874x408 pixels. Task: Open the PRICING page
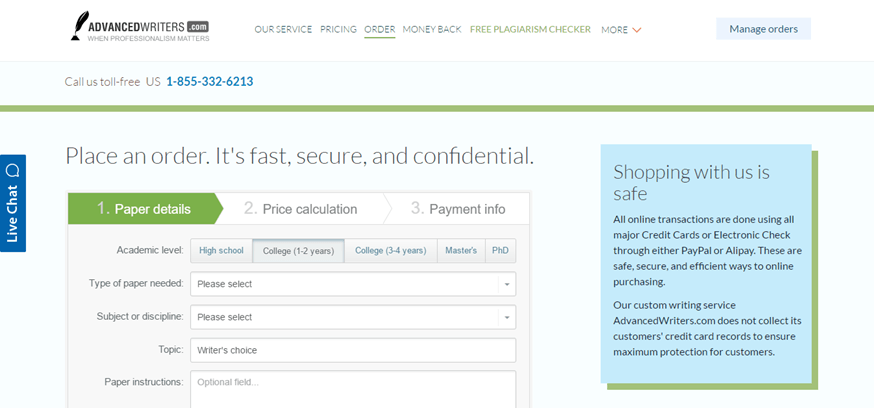click(338, 30)
